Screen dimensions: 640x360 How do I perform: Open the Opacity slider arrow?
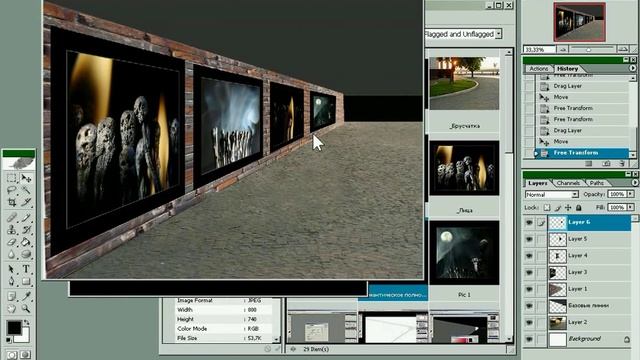tap(631, 194)
